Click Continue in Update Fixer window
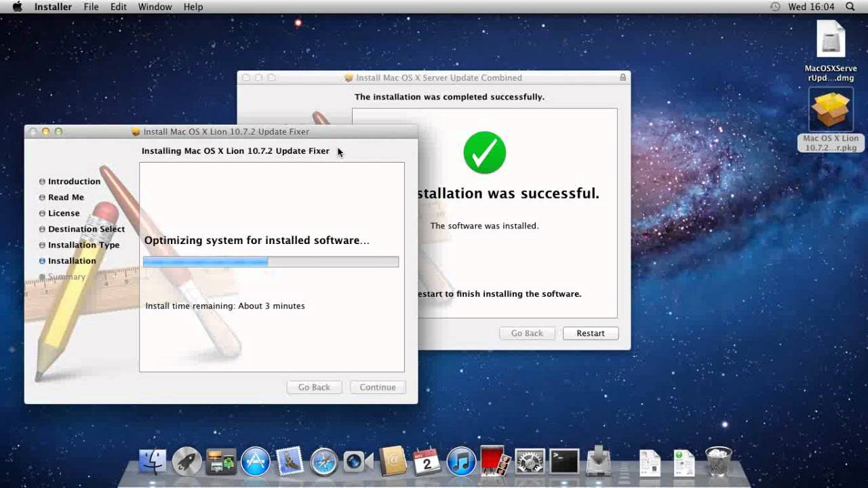This screenshot has height=488, width=868. pyautogui.click(x=378, y=387)
